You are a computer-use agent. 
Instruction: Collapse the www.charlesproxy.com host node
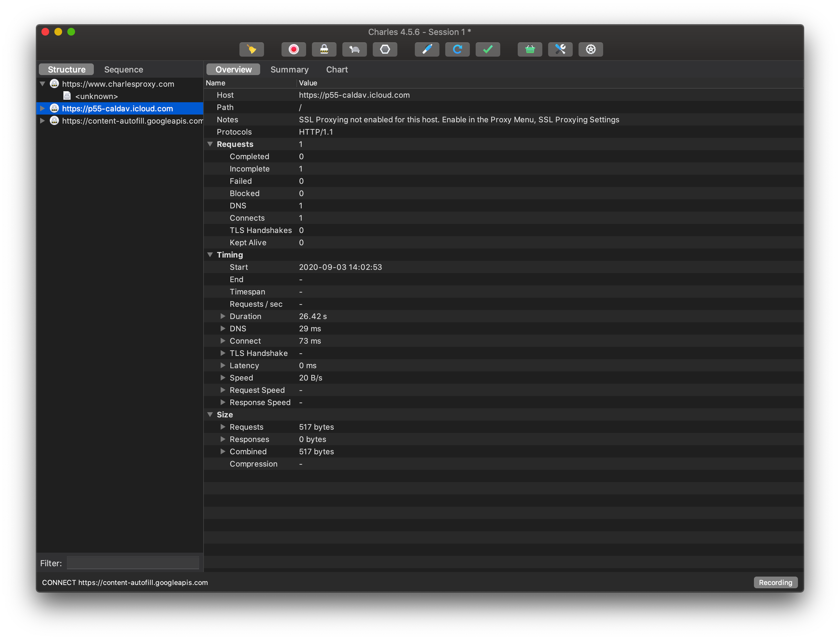[x=43, y=84]
